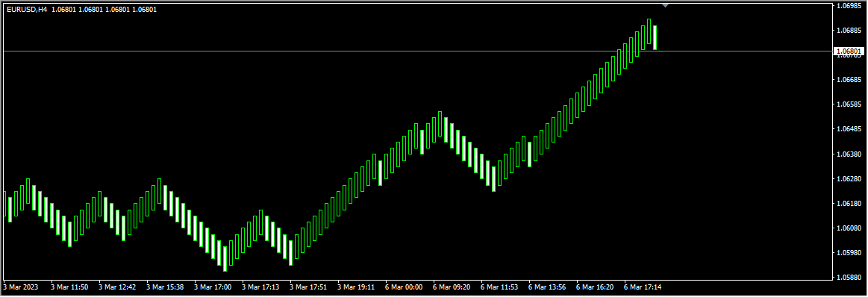Click the 6 Mar 13:56 time label

547,287
